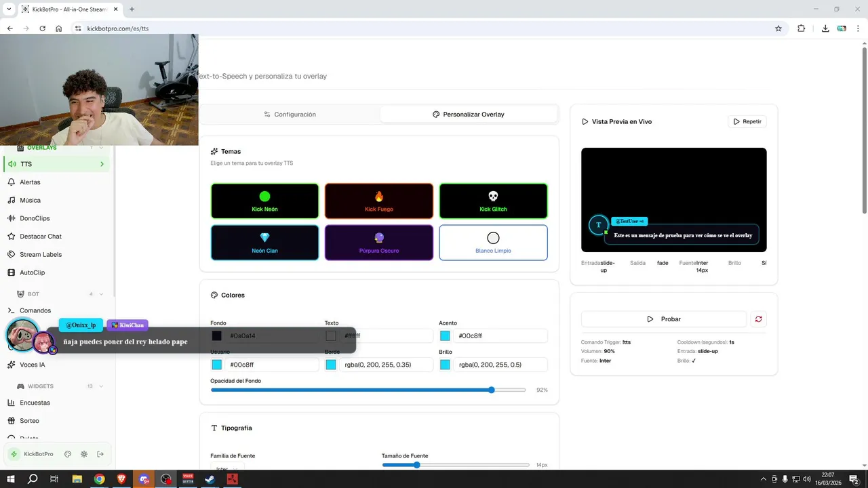The height and width of the screenshot is (488, 868).
Task: Switch to the Configuración tab
Action: [290, 115]
